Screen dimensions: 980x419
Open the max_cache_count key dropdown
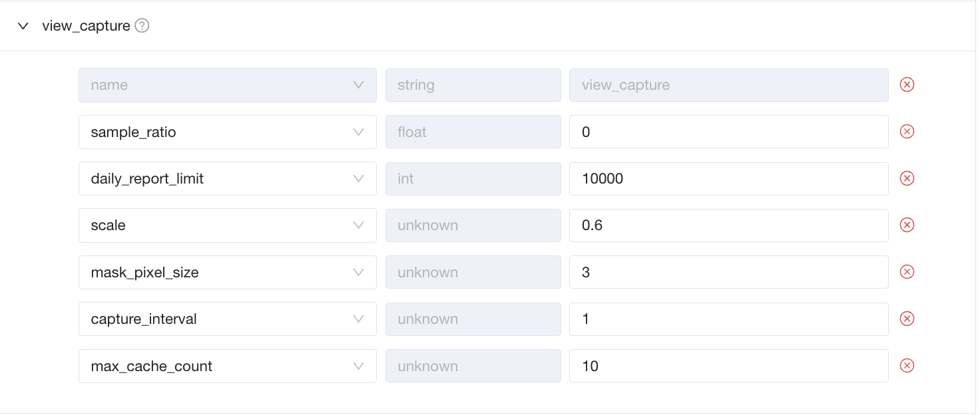click(228, 366)
